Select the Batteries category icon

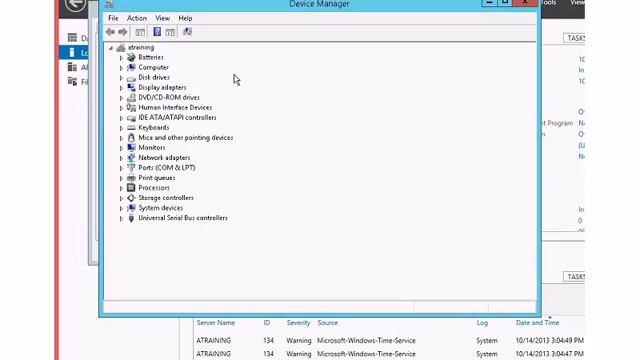pos(131,57)
